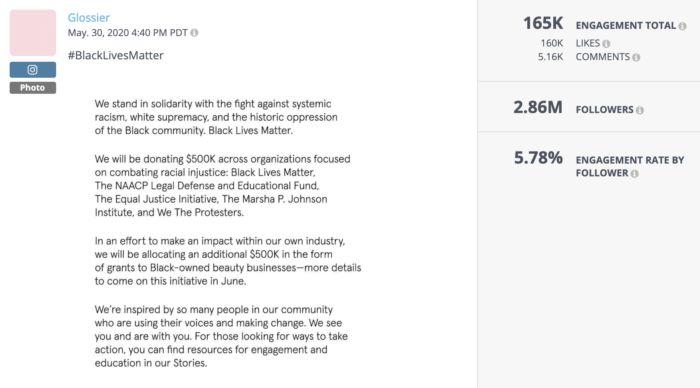Click info icon next to Likes

tap(606, 44)
